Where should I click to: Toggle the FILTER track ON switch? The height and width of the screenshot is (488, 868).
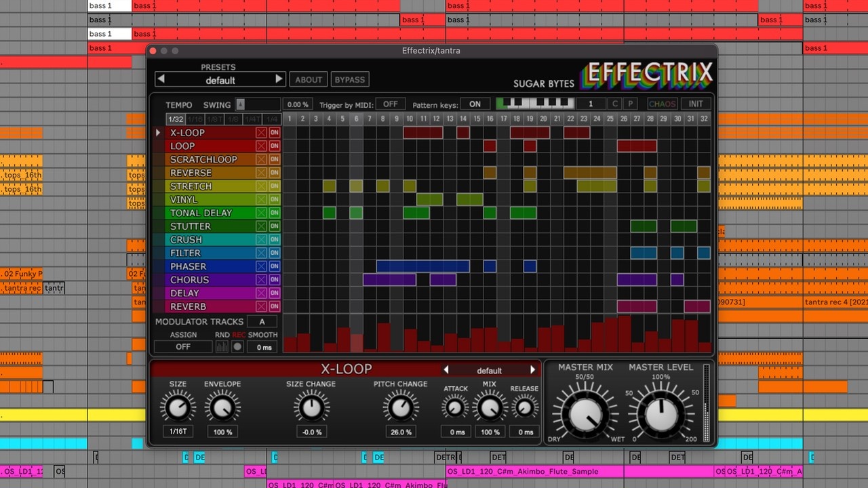click(x=275, y=253)
